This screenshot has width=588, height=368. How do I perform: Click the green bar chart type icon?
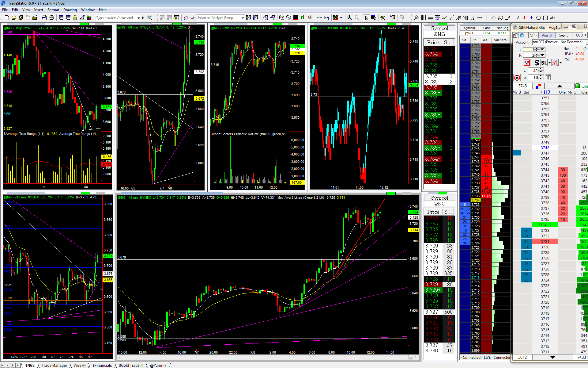[303, 18]
